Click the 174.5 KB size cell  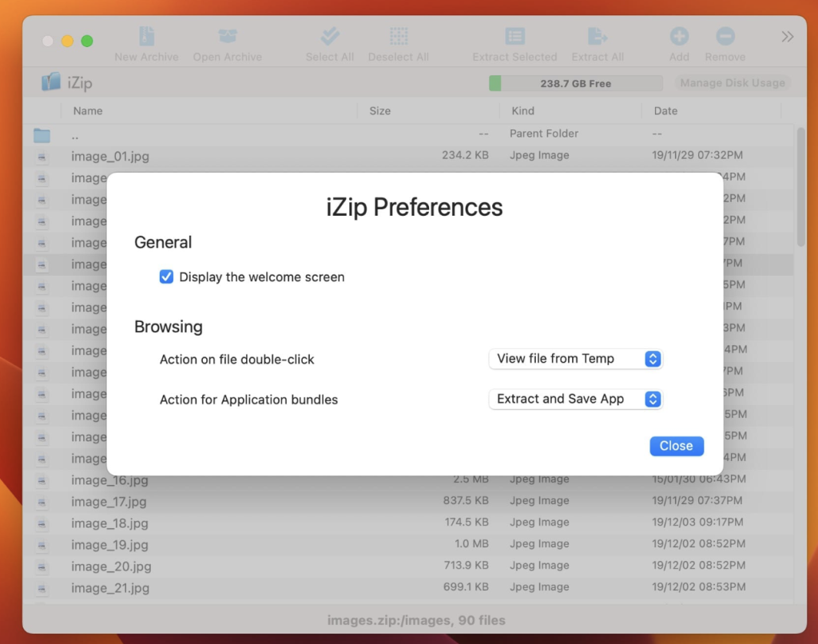pos(467,522)
